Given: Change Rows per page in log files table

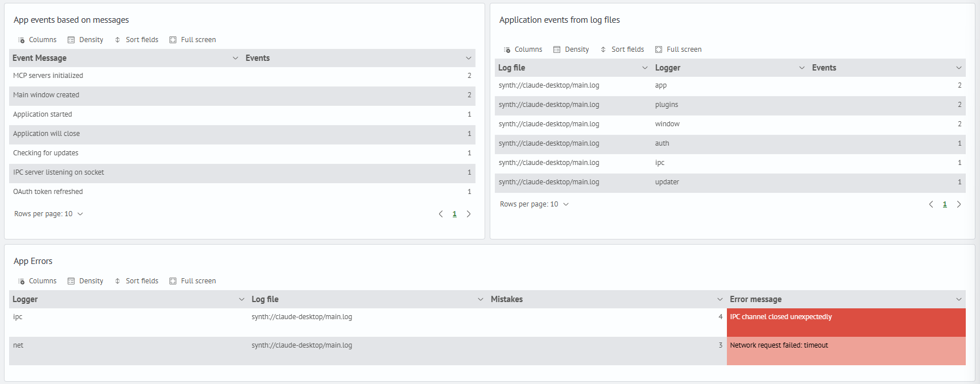Looking at the screenshot, I should point(535,204).
